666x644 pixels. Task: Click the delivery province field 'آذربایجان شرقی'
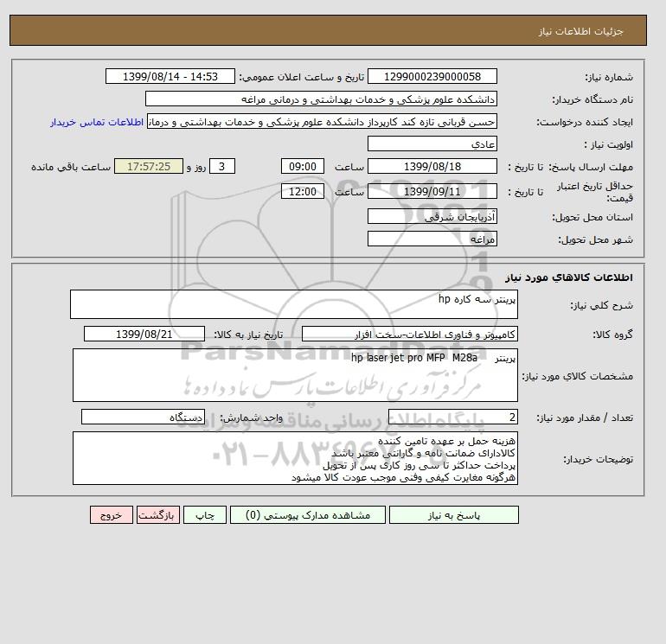(432, 216)
